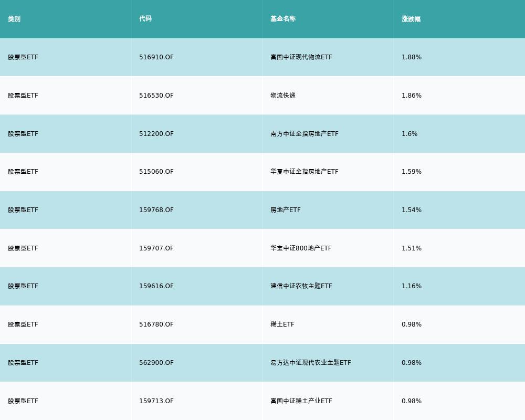Viewport: 525px width, 420px height.
Task: Click the 1.51% change value
Action: pos(412,248)
